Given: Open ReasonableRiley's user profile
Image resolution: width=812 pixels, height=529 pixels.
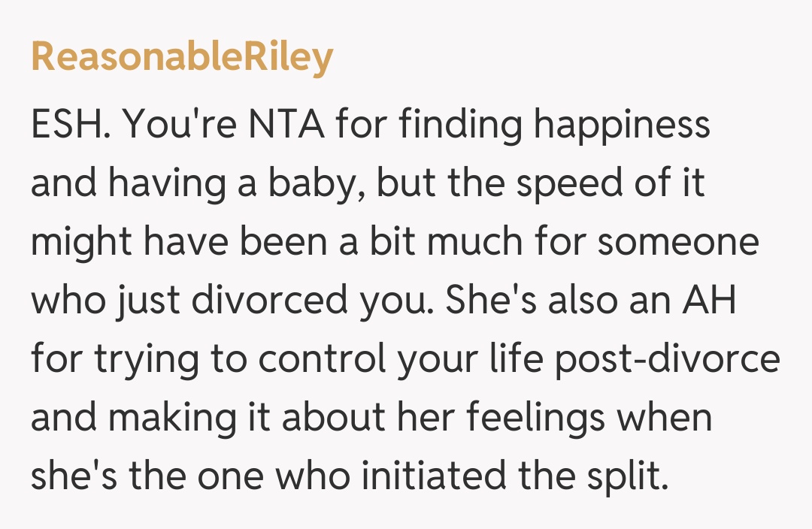Looking at the screenshot, I should tap(181, 58).
